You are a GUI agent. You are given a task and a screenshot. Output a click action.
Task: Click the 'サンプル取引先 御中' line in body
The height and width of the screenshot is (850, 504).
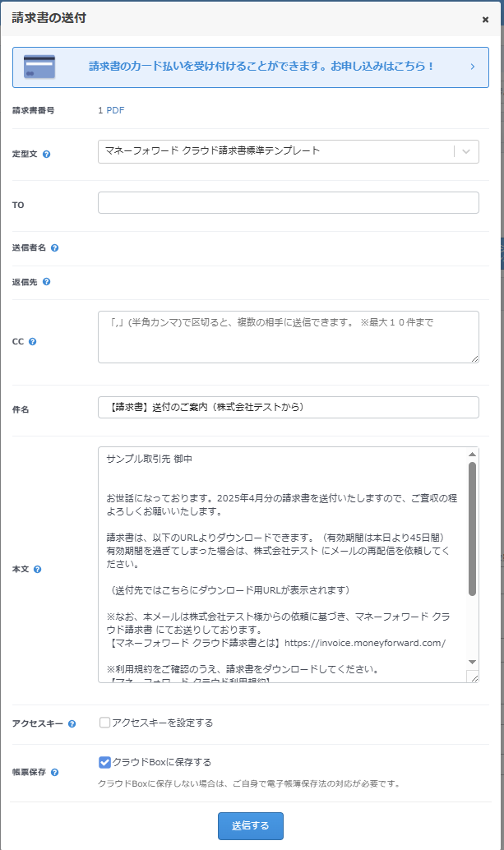[x=149, y=459]
